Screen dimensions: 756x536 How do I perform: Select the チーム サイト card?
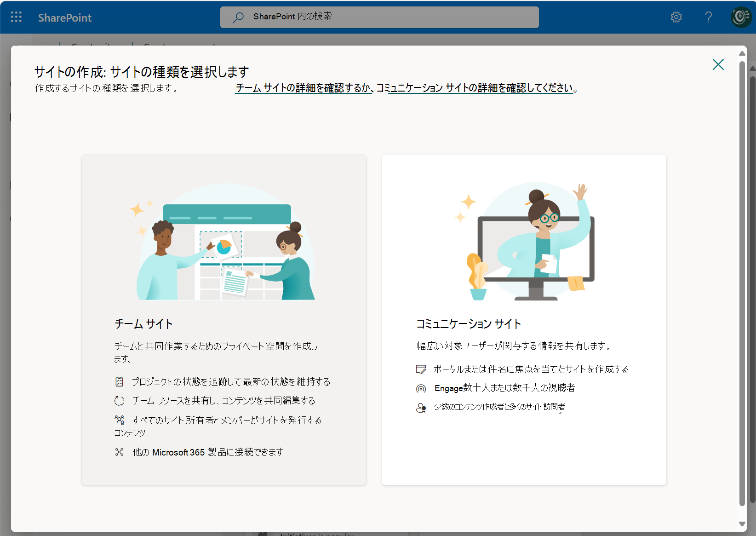point(224,319)
